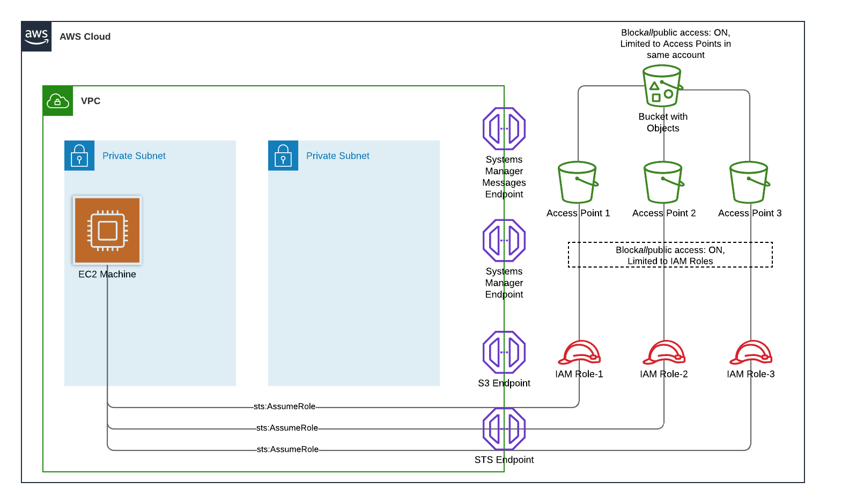Screen dimensions: 864x504
Task: Click the AWS Cloud logo
Action: pos(36,36)
